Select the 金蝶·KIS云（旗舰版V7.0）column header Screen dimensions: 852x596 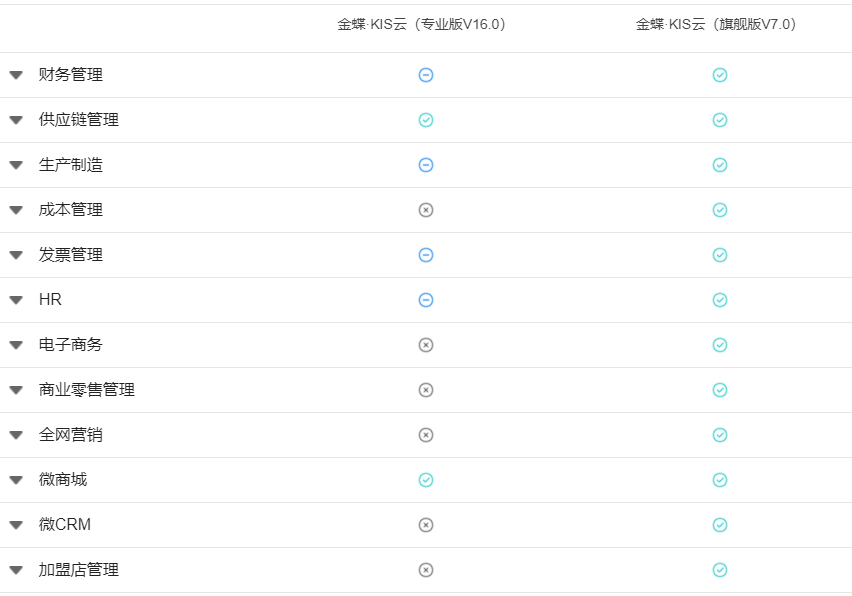716,24
